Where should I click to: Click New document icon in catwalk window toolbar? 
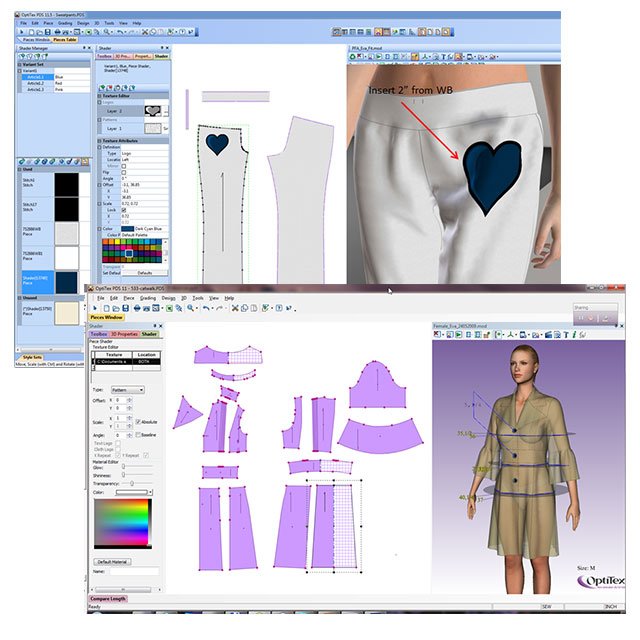click(x=106, y=308)
